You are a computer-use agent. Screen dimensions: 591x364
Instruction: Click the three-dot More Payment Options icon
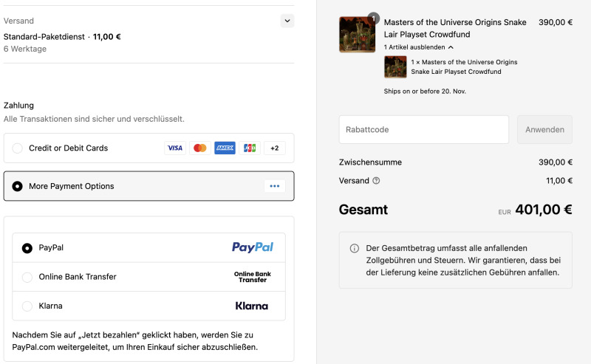[x=274, y=186]
